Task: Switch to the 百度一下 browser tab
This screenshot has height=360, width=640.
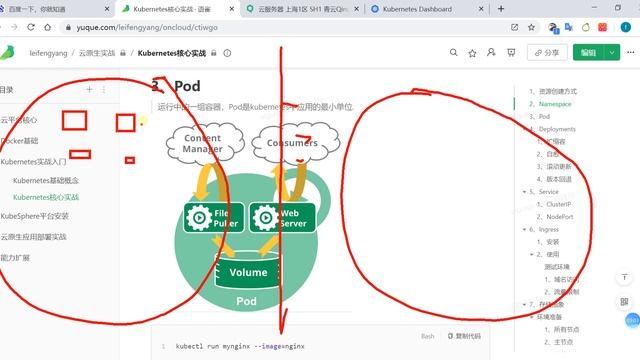Action: (53, 9)
